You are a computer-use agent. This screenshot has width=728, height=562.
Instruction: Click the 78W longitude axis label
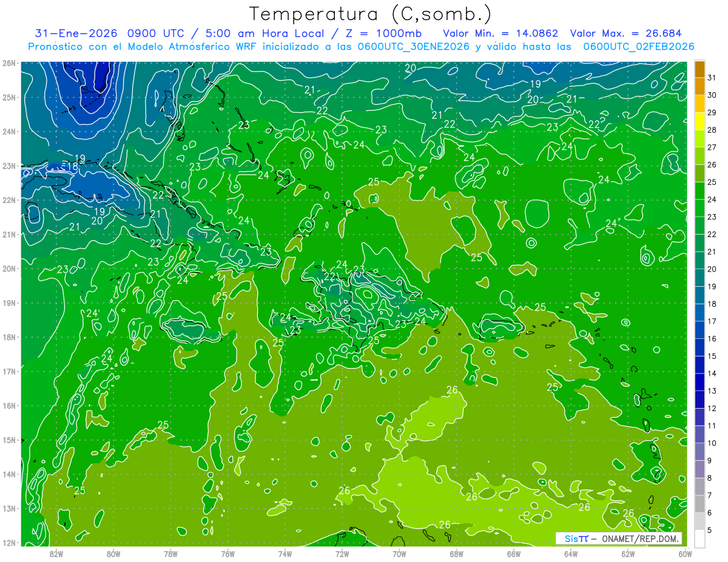point(170,554)
